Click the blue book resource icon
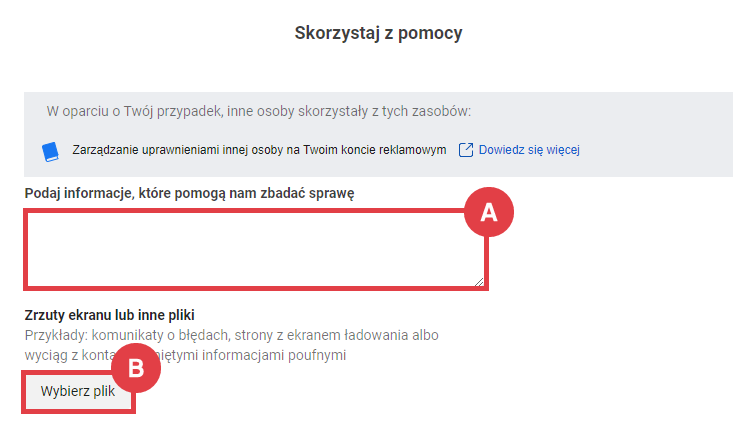The height and width of the screenshot is (424, 747). pos(50,150)
